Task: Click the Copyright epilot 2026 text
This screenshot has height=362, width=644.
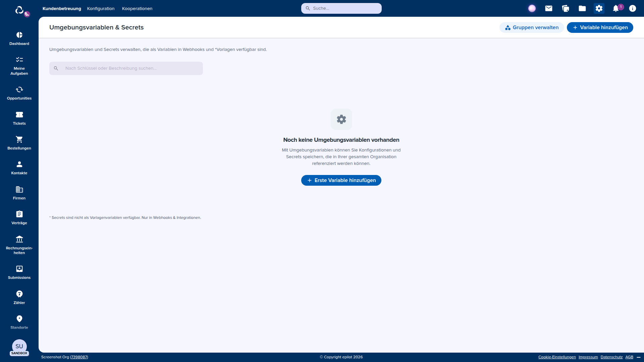Action: (x=341, y=357)
